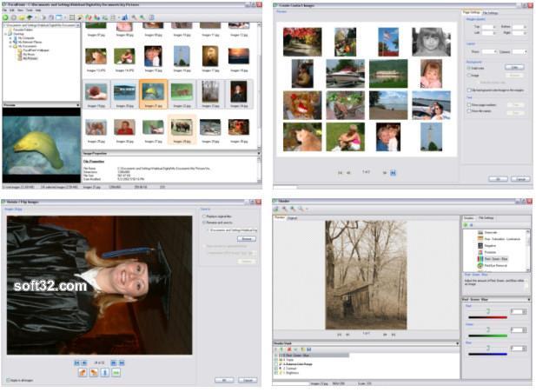Show previous image in Shader window preview
This screenshot has width=536, height=392.
[347, 335]
